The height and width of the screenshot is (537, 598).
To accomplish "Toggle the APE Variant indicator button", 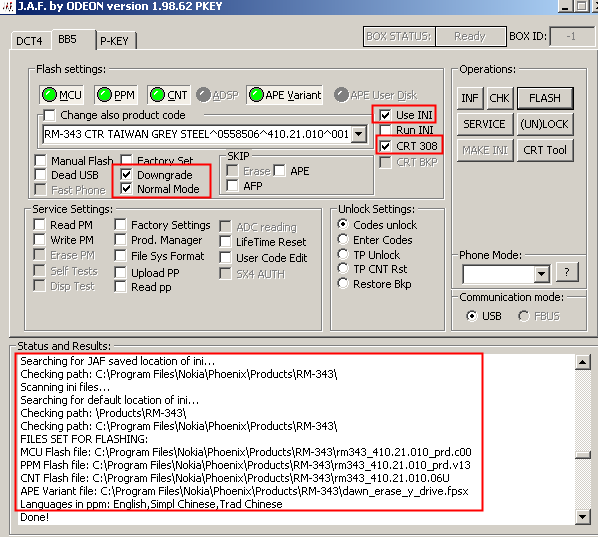I will pos(285,95).
